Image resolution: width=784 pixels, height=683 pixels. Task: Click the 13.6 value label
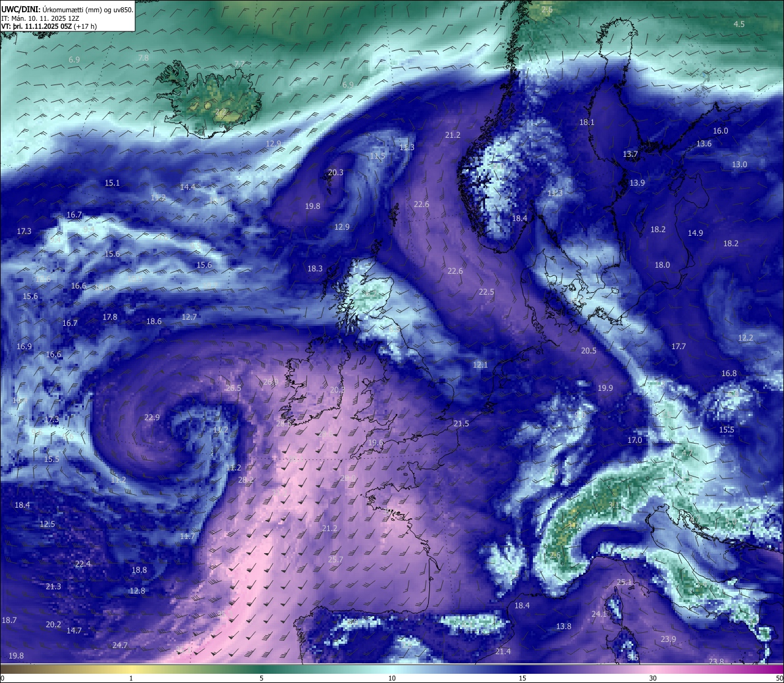click(704, 143)
